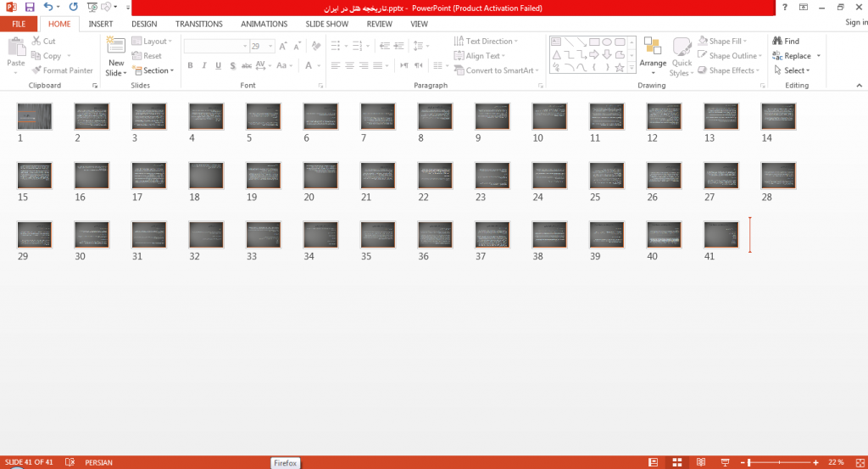Toggle Slide Sorter view button
868x469 pixels.
tap(677, 462)
